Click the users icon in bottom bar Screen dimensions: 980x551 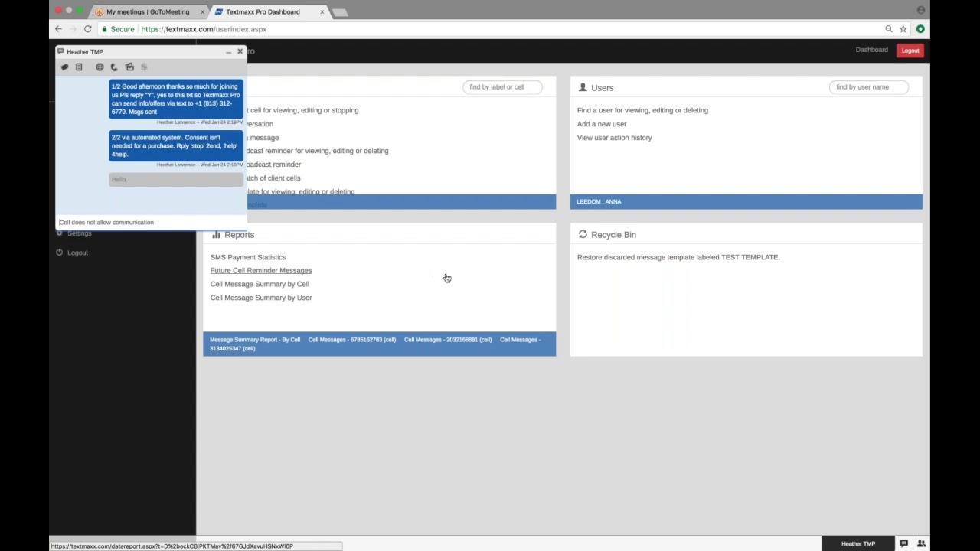tap(921, 543)
